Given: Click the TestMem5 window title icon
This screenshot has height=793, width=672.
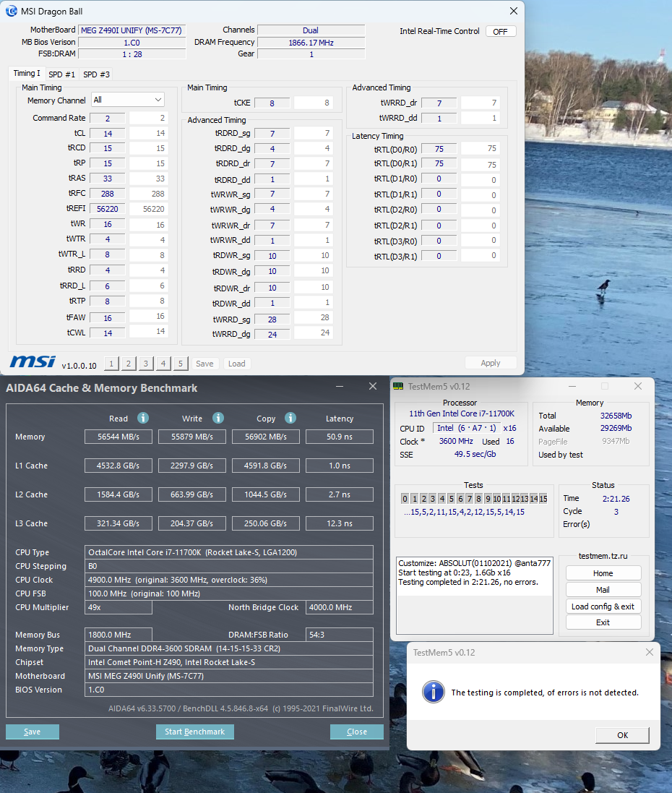Looking at the screenshot, I should click(x=398, y=387).
